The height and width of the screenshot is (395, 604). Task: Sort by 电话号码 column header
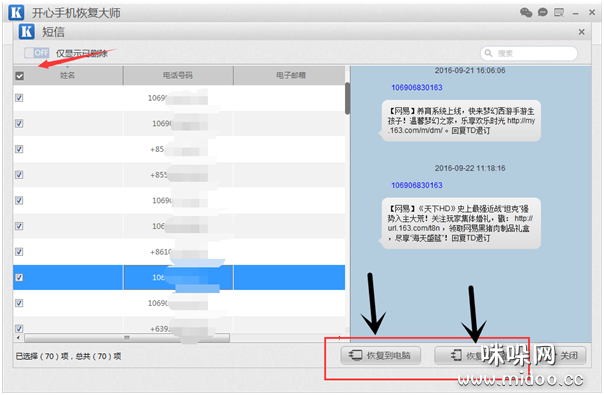tap(178, 76)
